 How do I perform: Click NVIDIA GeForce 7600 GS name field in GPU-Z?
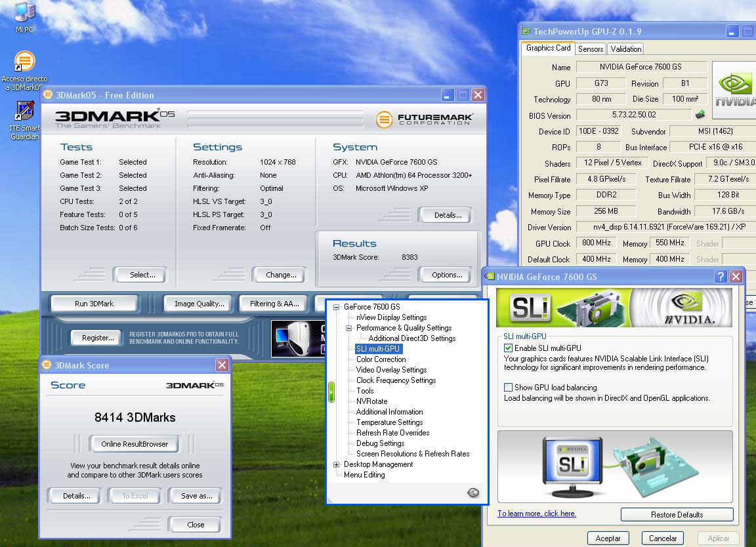pos(641,66)
